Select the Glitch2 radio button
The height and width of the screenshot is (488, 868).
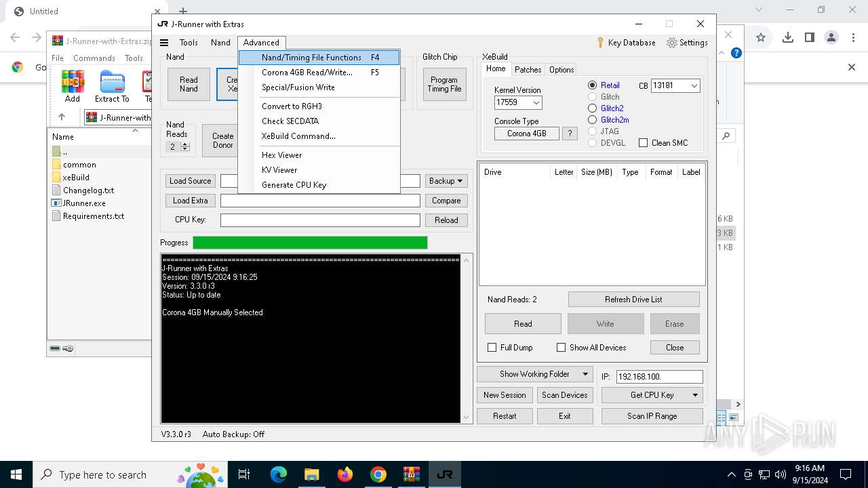[593, 108]
